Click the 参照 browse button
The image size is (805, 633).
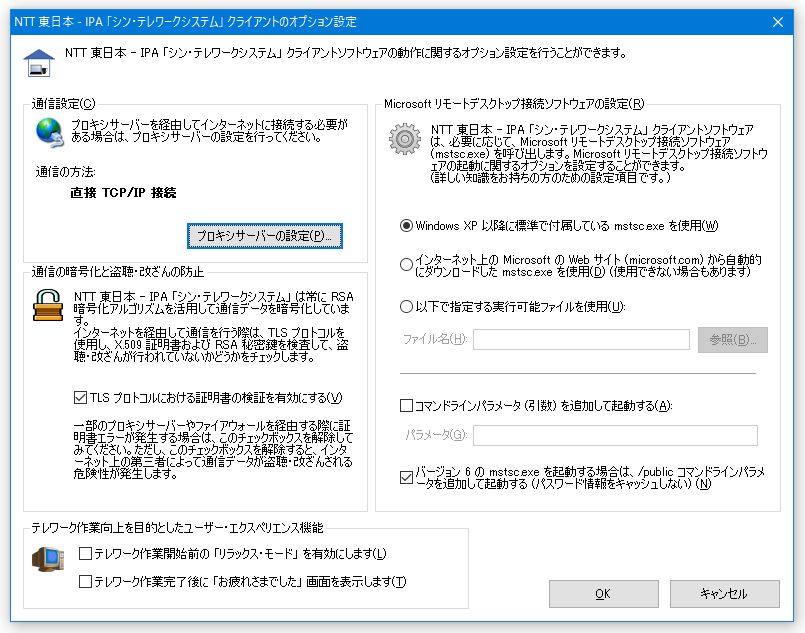pos(733,339)
